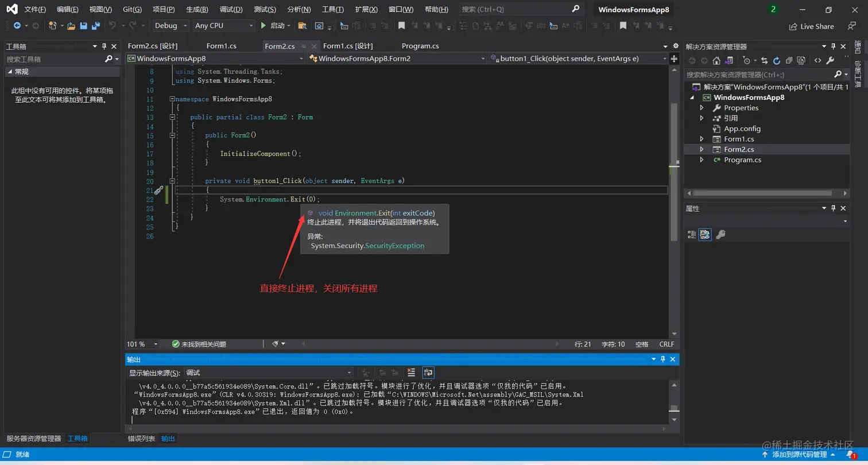Expand the Properties node in Solution Explorer
This screenshot has height=465, width=868.
702,108
